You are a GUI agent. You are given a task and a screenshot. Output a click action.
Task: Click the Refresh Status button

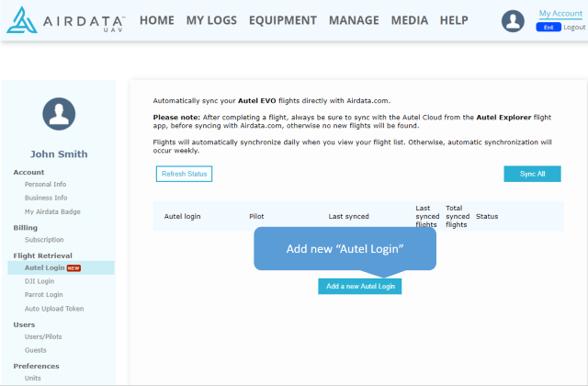(x=184, y=174)
